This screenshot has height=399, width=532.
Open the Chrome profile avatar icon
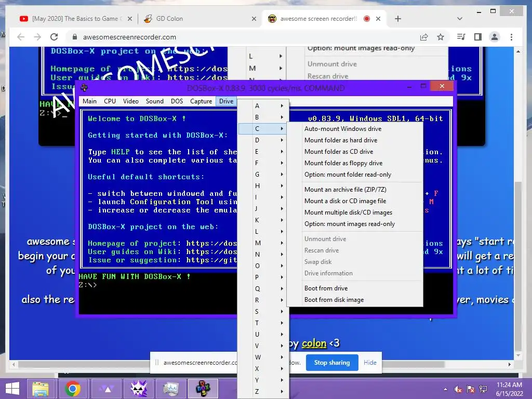495,37
